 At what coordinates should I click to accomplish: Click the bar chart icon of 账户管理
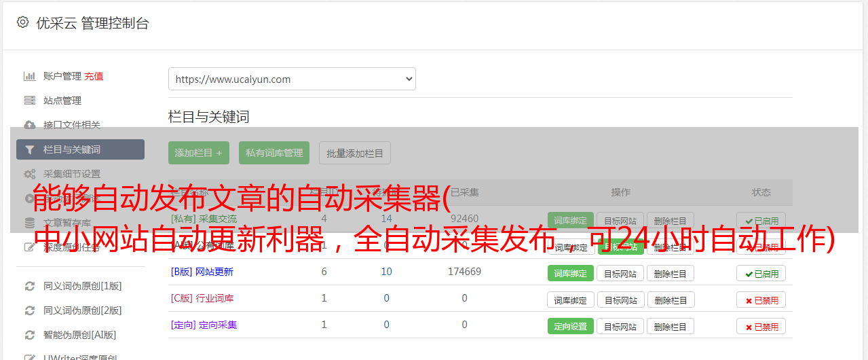click(29, 76)
